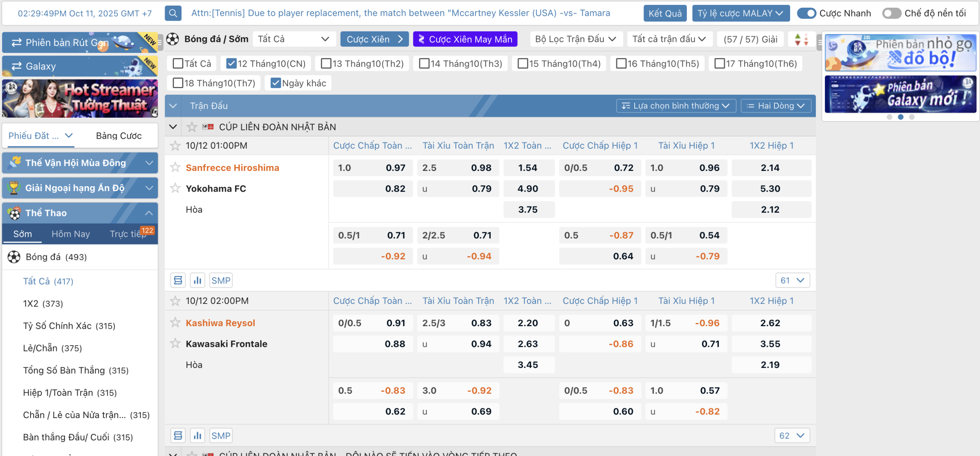Click the red-green sort arrows icon
The image size is (980, 456).
click(x=802, y=39)
